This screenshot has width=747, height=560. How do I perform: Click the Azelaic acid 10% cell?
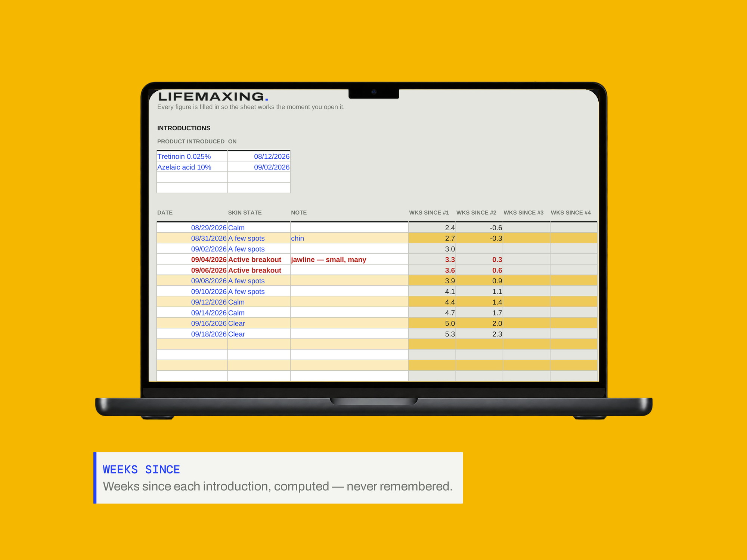(x=192, y=167)
